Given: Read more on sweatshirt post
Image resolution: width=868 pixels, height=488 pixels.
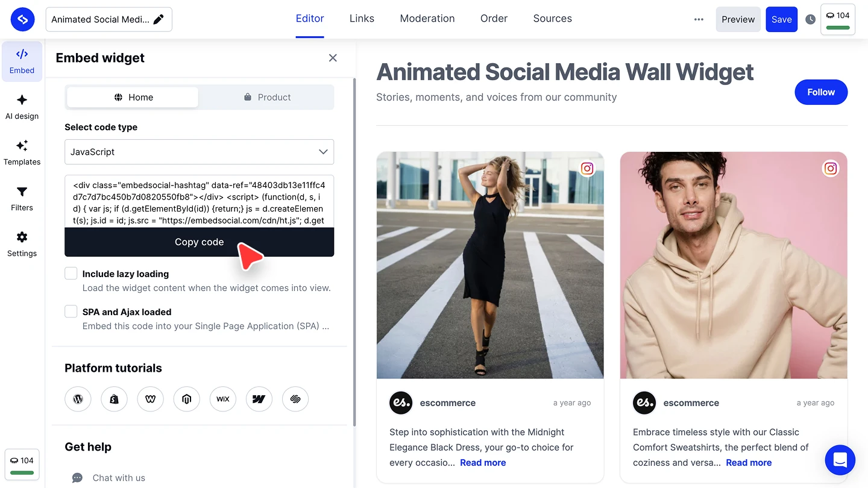Looking at the screenshot, I should pyautogui.click(x=749, y=463).
